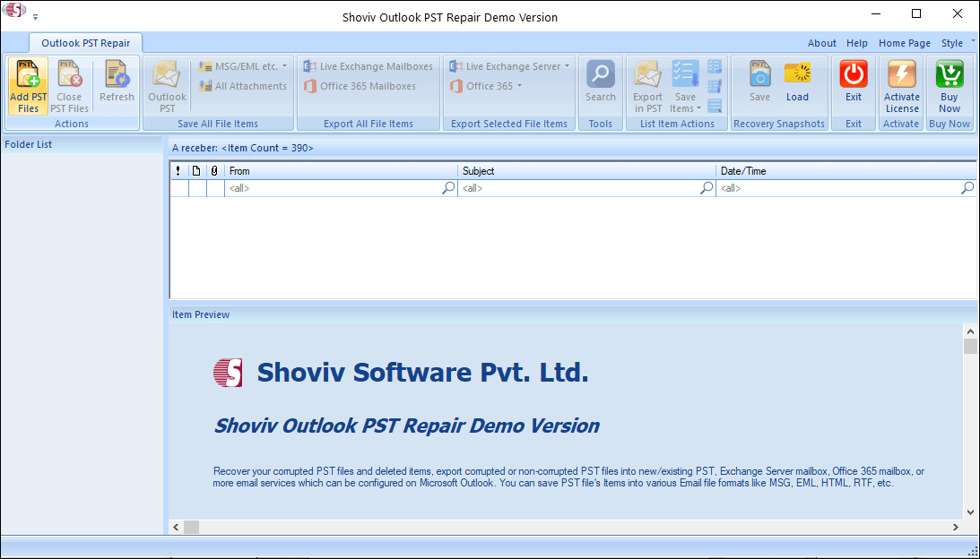Open the Style menu dropdown

(x=958, y=43)
